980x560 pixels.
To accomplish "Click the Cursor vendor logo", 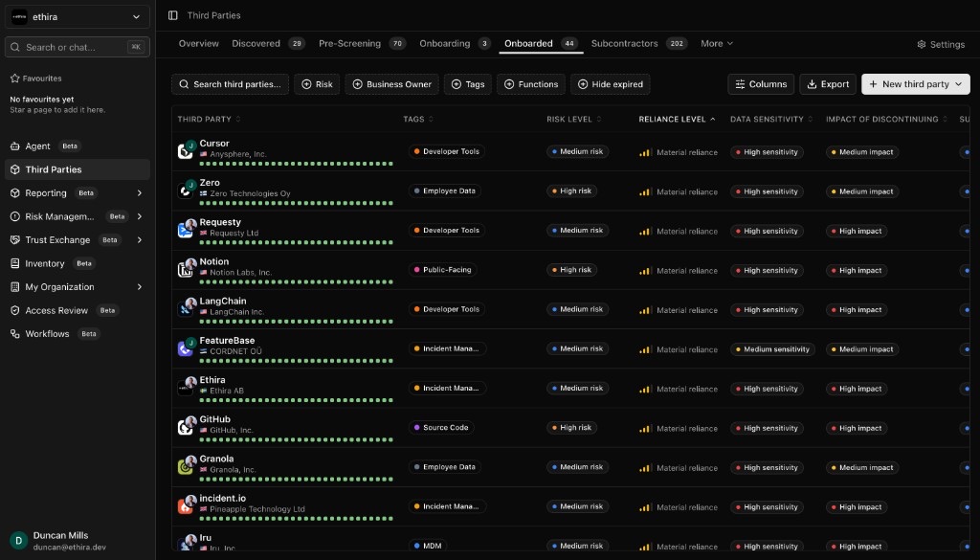I will [185, 151].
